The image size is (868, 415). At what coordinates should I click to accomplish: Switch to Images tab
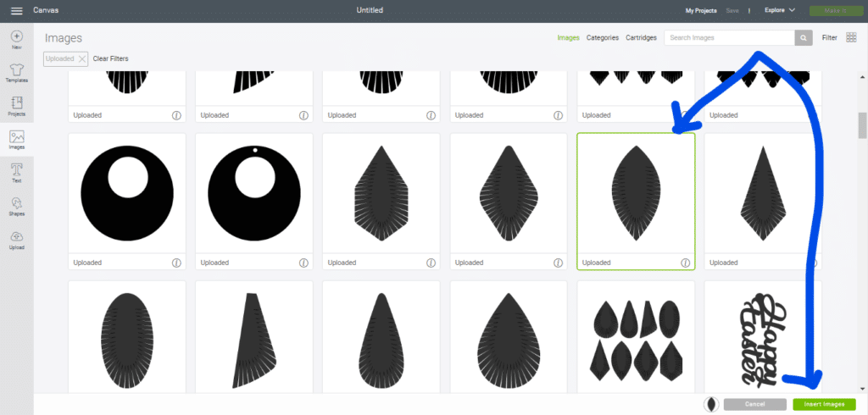click(568, 37)
